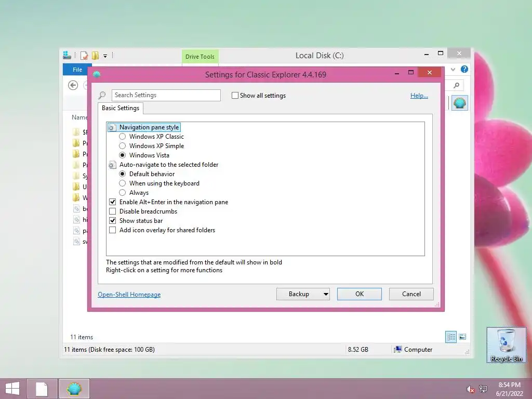Open the File menu in Explorer
Screen dimensions: 532x399
[77, 70]
